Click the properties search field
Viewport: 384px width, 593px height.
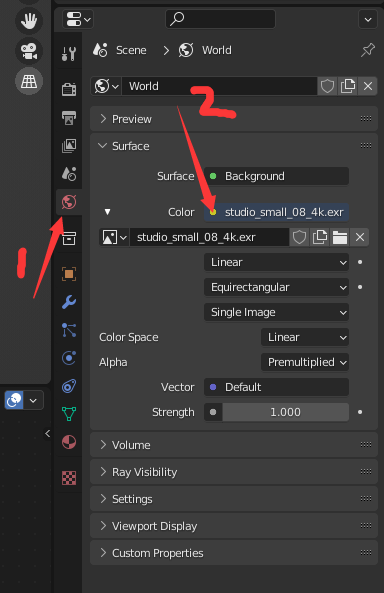(x=221, y=19)
